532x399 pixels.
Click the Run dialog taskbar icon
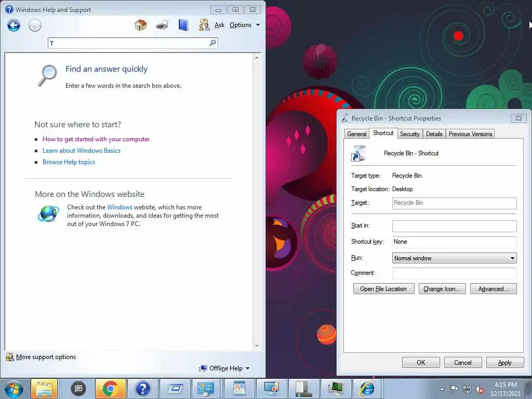tap(175, 389)
